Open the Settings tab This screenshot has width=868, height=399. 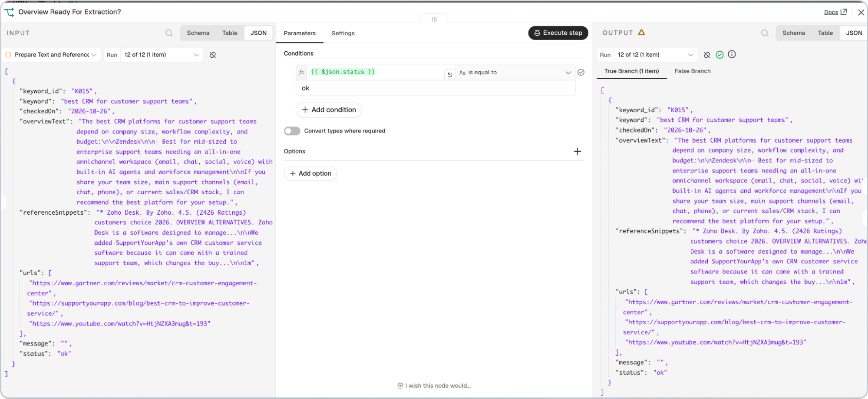(343, 33)
